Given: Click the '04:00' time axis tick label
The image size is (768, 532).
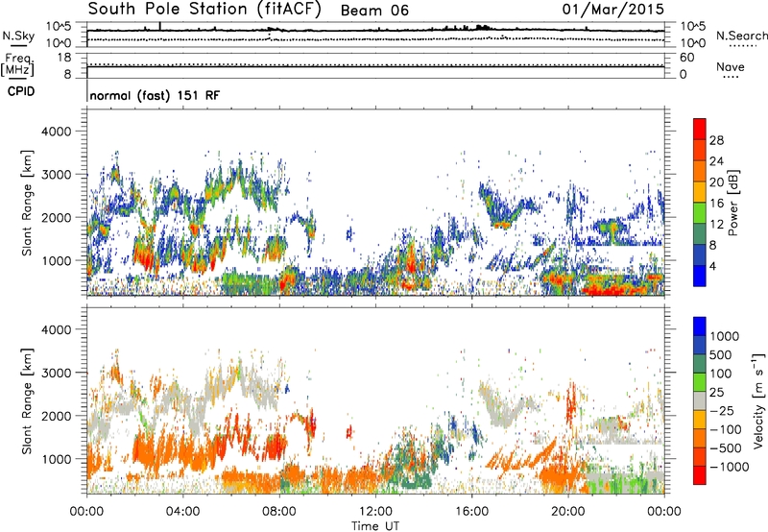Looking at the screenshot, I should tap(182, 512).
